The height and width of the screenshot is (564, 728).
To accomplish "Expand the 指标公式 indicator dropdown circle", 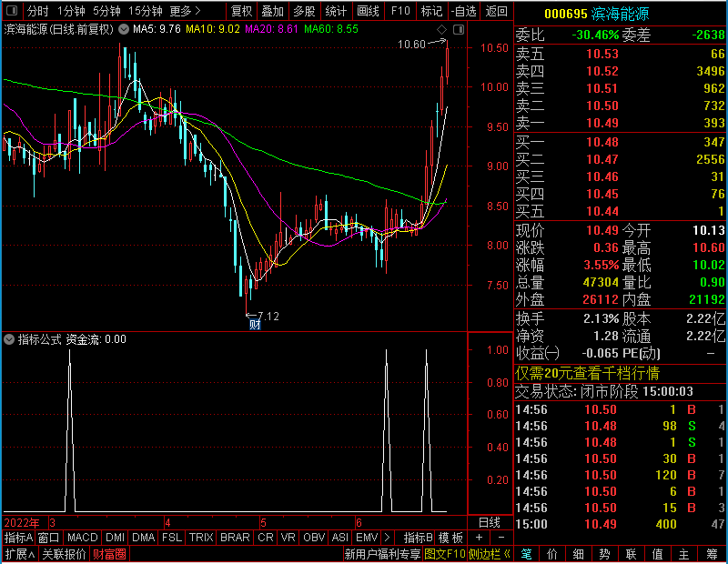I will (x=9, y=339).
